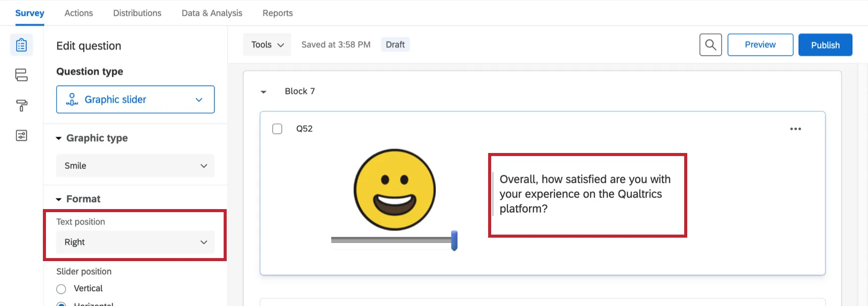
Task: Open the survey options icon in sidebar
Action: tap(21, 135)
